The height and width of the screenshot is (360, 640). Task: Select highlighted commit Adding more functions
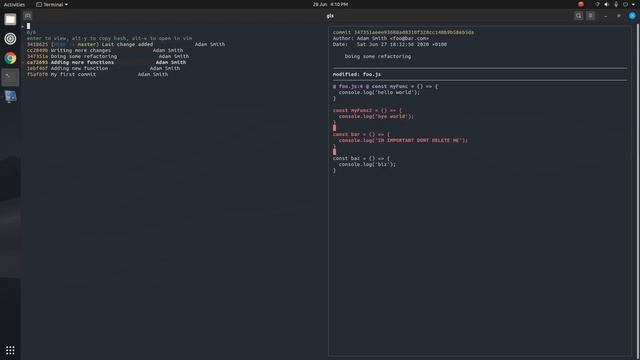pos(106,62)
